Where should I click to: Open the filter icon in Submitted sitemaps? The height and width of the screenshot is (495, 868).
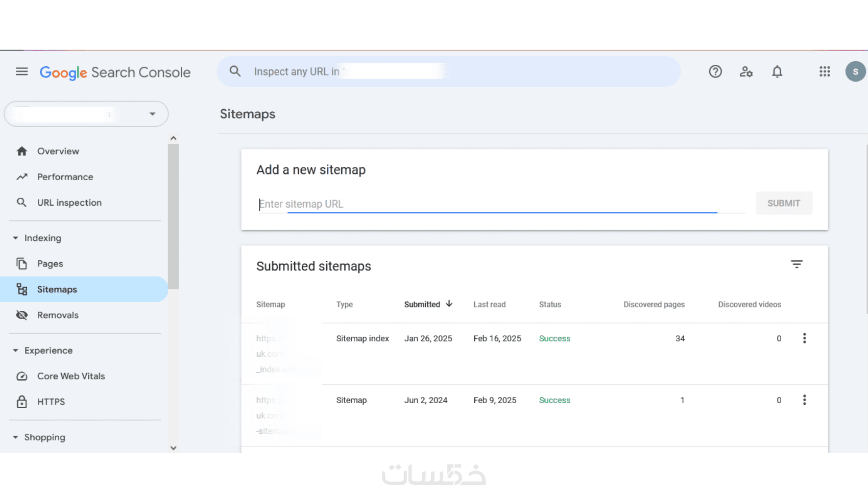pyautogui.click(x=796, y=264)
